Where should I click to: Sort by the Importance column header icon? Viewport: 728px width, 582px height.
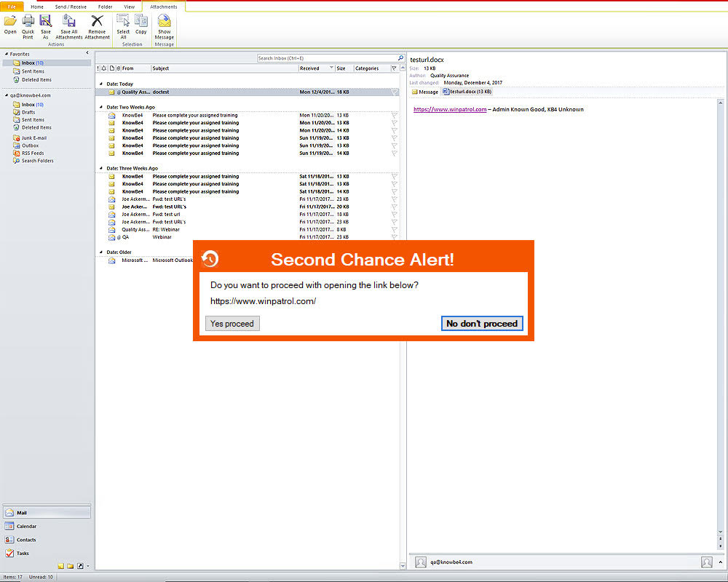tap(98, 68)
